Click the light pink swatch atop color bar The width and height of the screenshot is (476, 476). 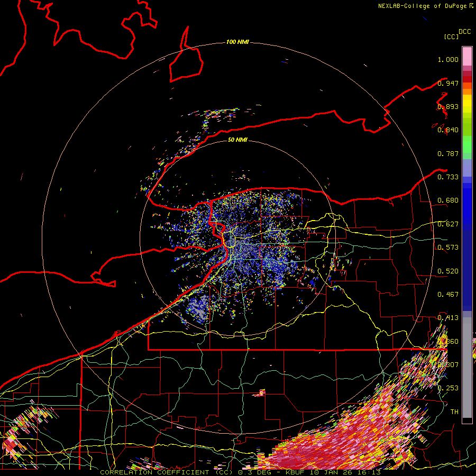[x=467, y=56]
